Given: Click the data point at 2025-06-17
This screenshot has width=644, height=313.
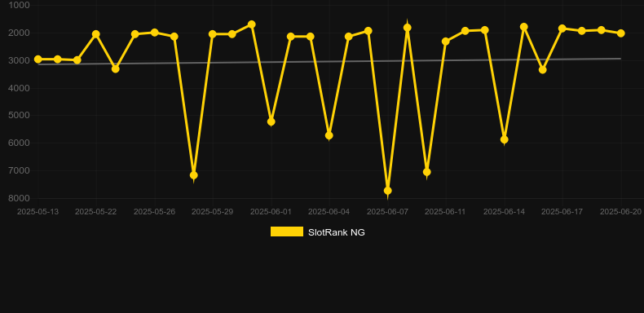Looking at the screenshot, I should 562,29.
